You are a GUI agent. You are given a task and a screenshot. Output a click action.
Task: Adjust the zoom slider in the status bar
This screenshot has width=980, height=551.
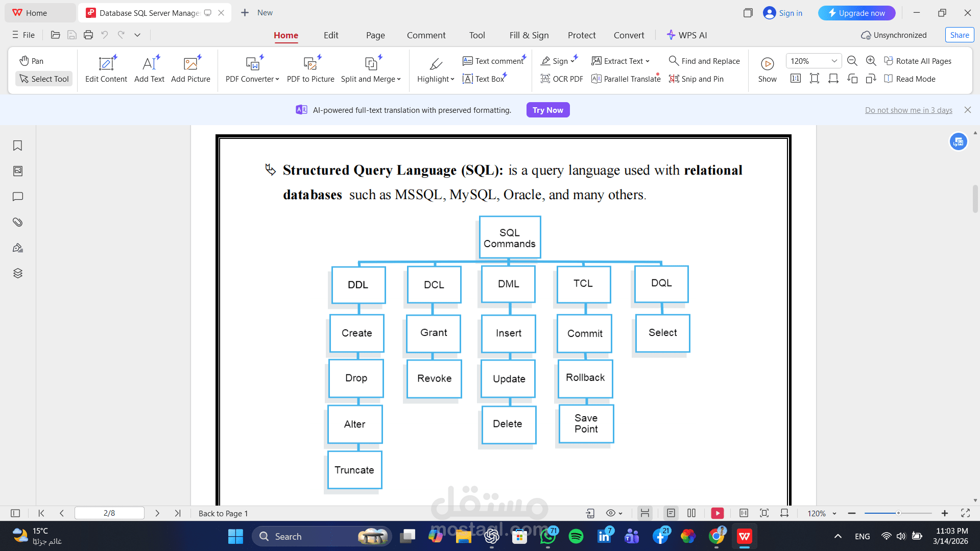click(x=898, y=513)
